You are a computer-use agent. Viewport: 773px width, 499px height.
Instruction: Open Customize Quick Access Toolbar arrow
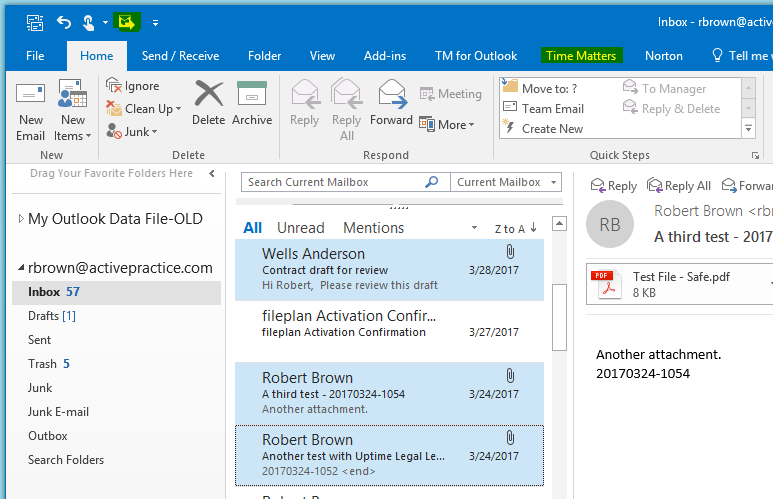click(155, 23)
